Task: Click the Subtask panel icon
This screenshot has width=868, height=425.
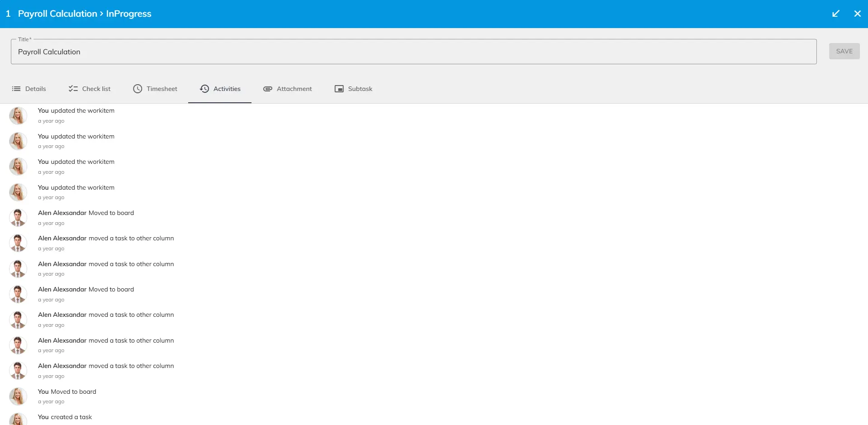Action: click(339, 89)
